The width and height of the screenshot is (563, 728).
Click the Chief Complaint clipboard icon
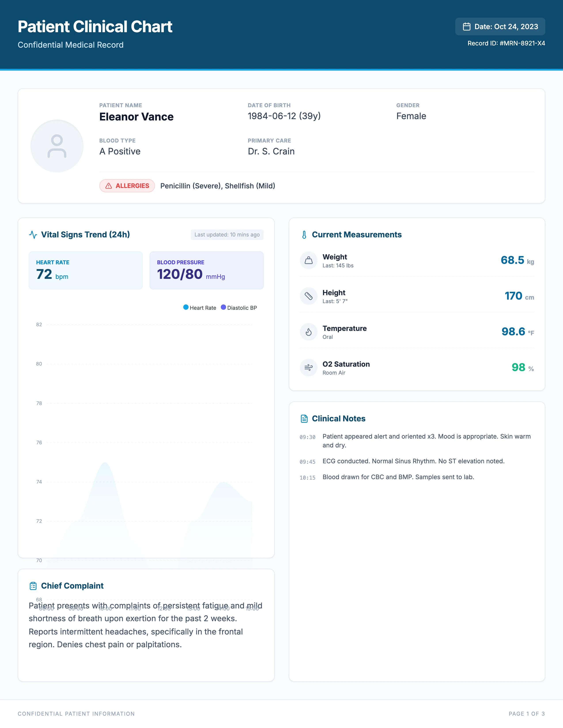pyautogui.click(x=33, y=586)
